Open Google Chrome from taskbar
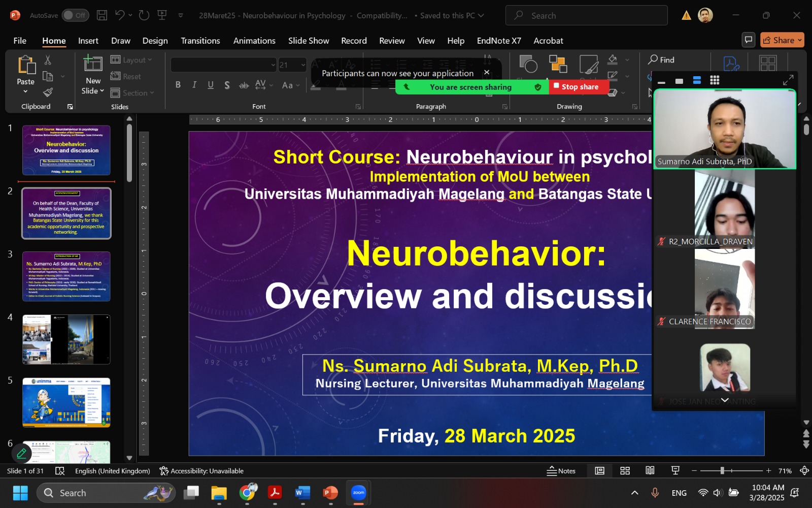The image size is (812, 508). point(247,492)
